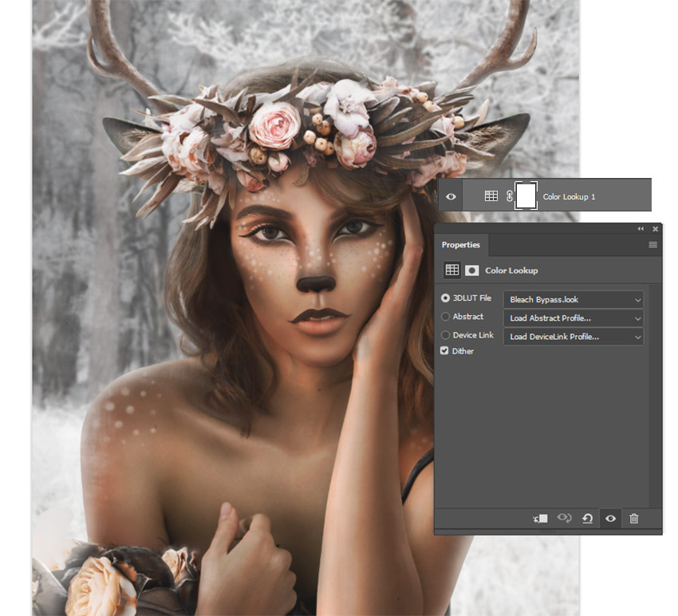The height and width of the screenshot is (616, 678).
Task: Open the Properties panel options menu
Action: pyautogui.click(x=652, y=245)
